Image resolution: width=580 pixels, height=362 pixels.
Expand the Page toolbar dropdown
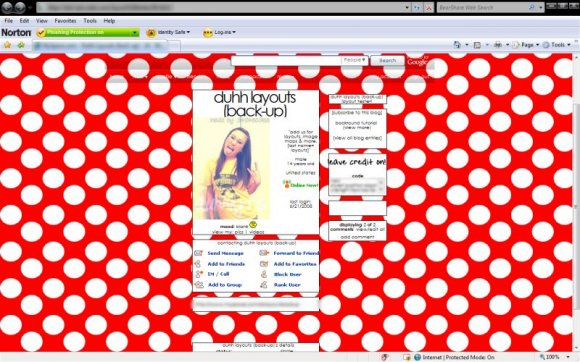coord(537,45)
